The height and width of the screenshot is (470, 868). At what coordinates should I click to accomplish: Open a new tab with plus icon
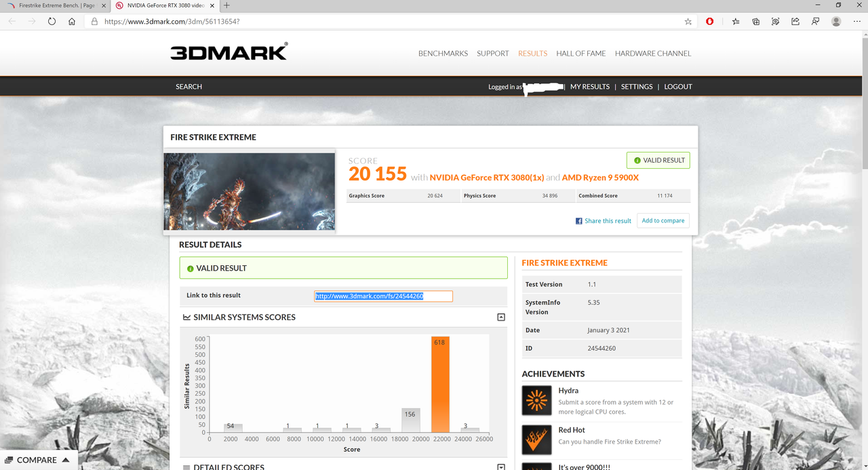point(226,5)
